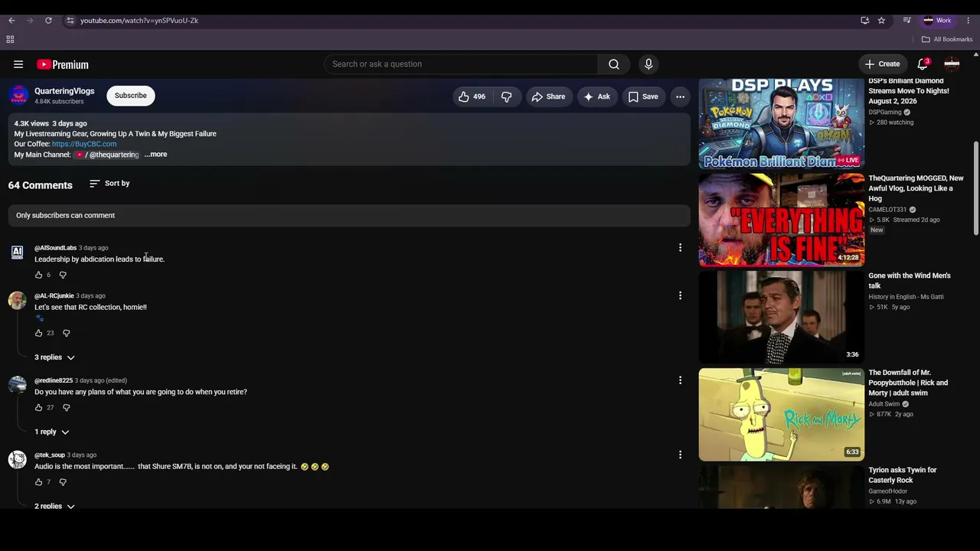This screenshot has height=551, width=980.
Task: Like the comment by @tek_soup
Action: [x=38, y=482]
